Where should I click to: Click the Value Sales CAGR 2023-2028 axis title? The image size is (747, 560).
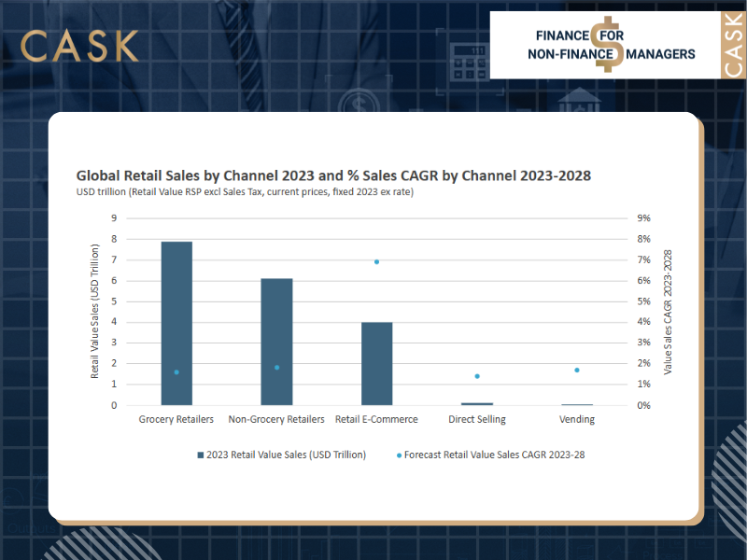pyautogui.click(x=668, y=312)
